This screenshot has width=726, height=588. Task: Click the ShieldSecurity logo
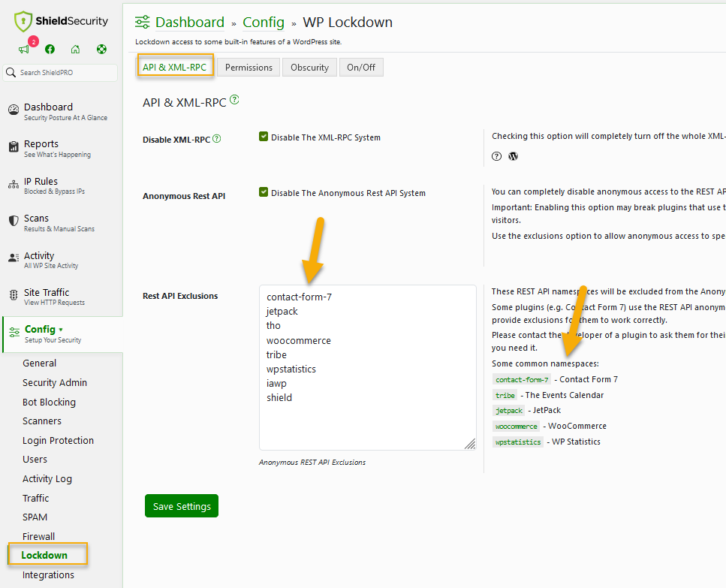(61, 21)
